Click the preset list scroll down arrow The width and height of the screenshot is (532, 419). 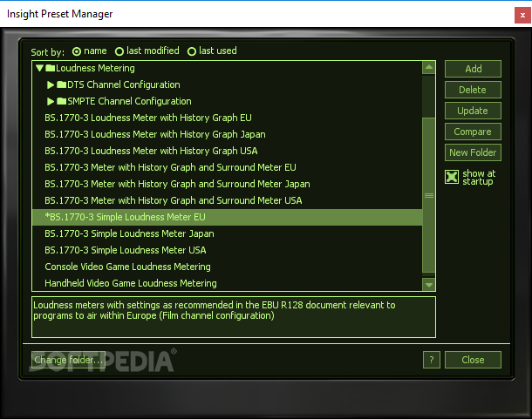pos(429,285)
